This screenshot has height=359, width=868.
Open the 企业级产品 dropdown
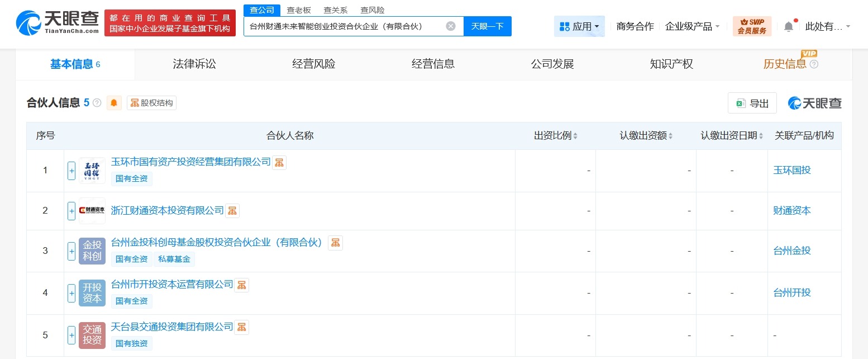692,26
